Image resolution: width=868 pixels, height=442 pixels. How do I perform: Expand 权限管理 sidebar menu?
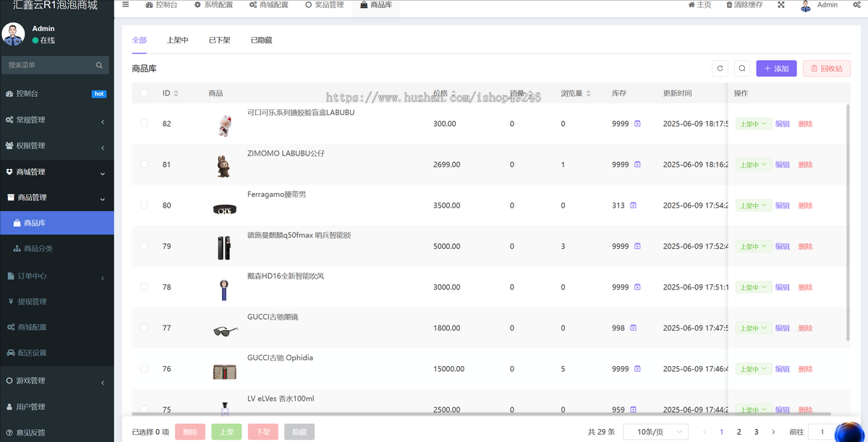[x=57, y=146]
